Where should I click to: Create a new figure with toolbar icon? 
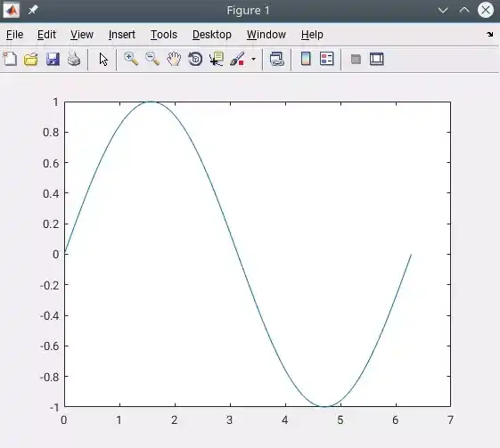point(10,60)
